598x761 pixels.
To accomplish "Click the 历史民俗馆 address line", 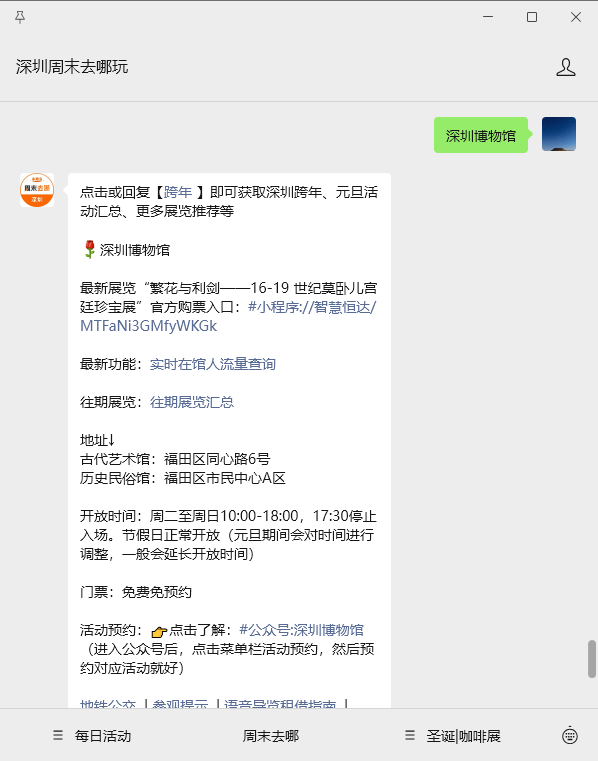I will click(x=183, y=478).
